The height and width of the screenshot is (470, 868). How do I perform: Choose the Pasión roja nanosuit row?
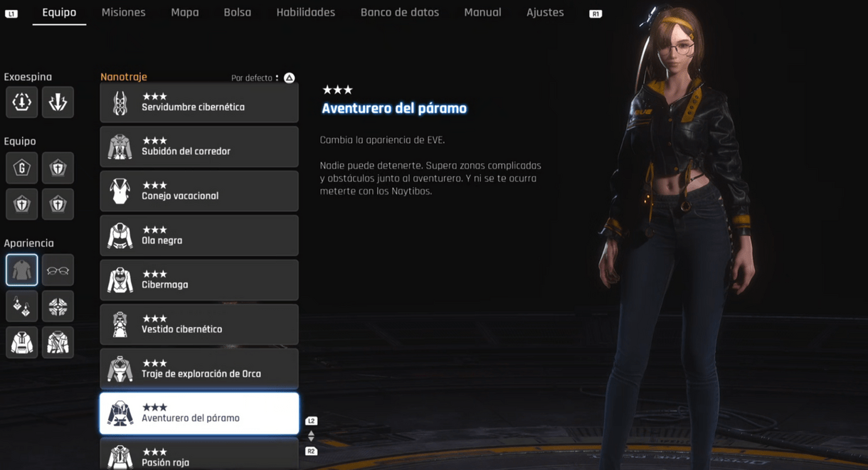tap(199, 454)
